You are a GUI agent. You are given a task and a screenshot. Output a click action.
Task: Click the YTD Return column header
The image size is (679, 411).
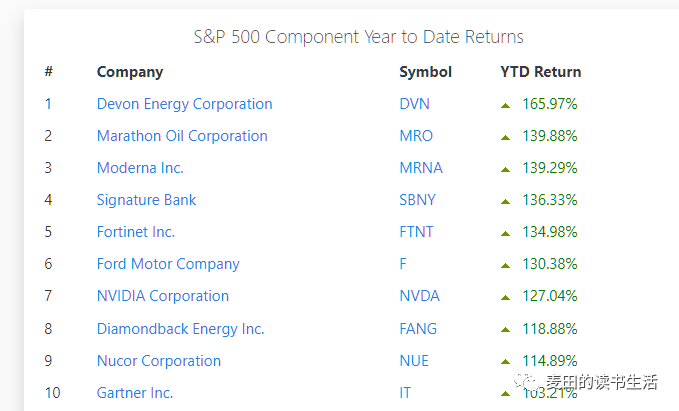[x=540, y=72]
